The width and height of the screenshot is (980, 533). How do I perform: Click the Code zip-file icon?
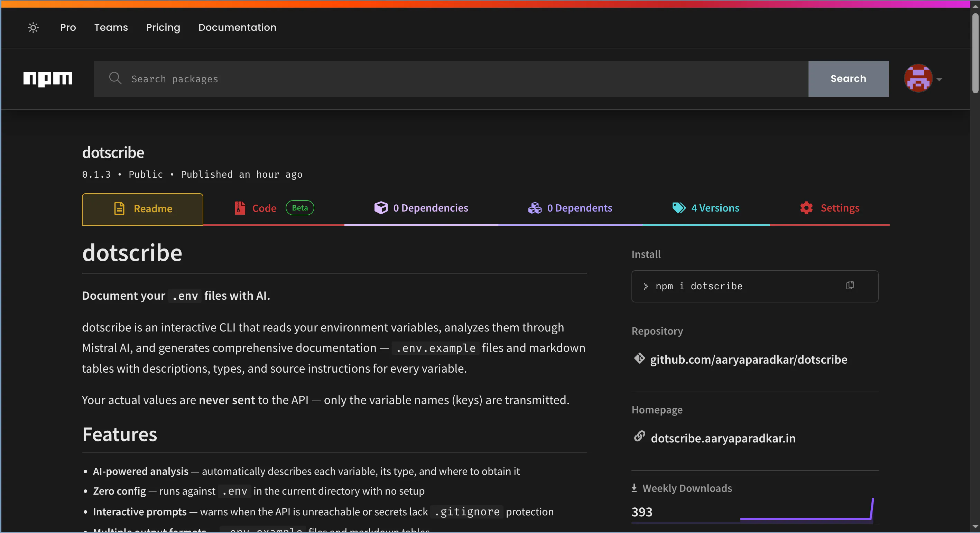[x=240, y=208]
